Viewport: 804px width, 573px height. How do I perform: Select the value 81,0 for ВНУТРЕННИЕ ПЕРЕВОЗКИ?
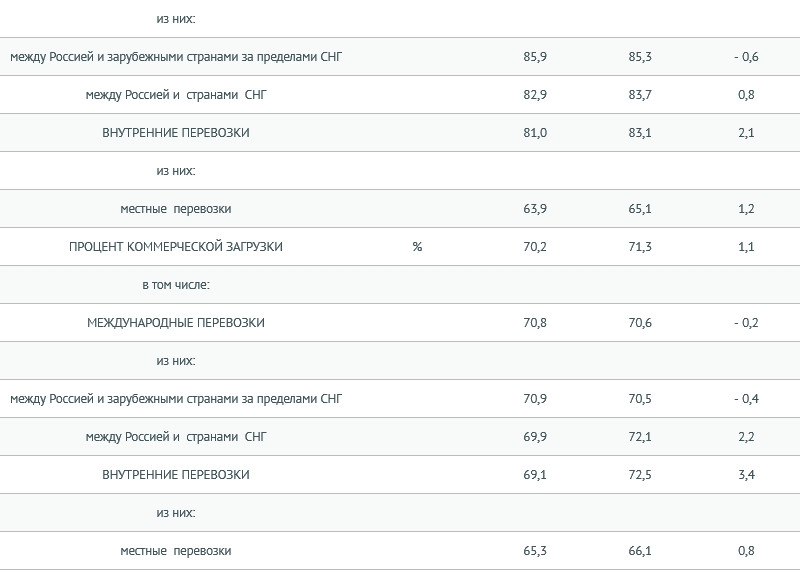tap(535, 132)
